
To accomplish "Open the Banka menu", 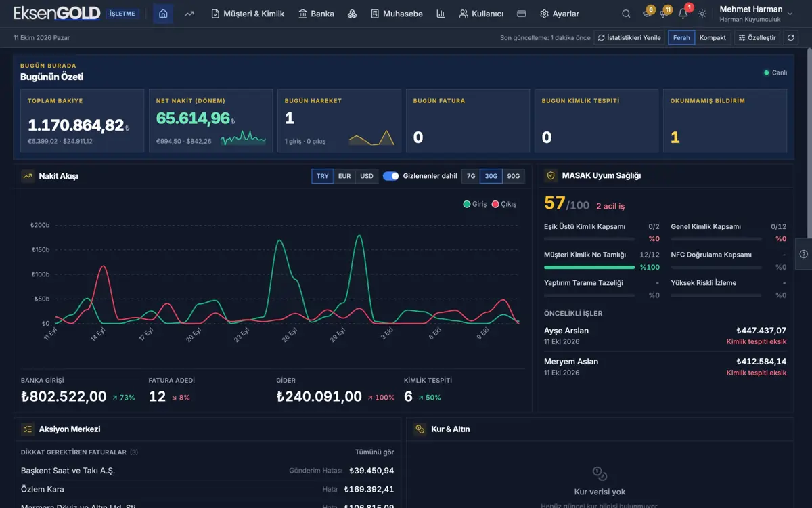I will tap(316, 14).
